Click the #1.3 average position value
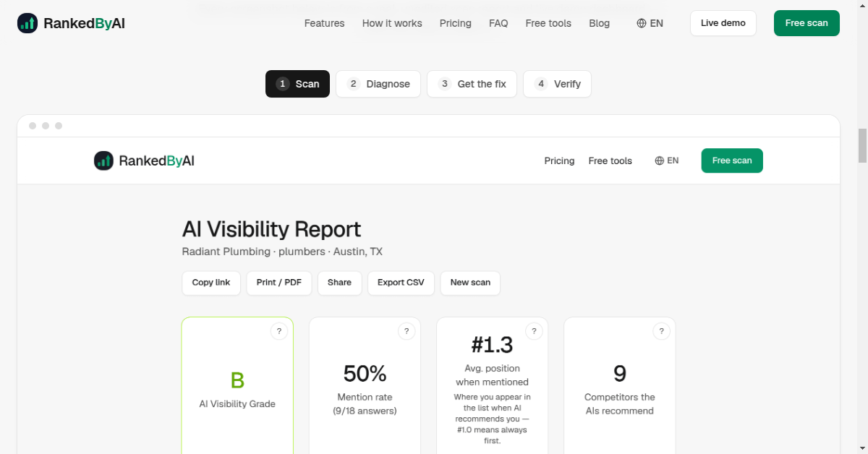 pyautogui.click(x=492, y=345)
